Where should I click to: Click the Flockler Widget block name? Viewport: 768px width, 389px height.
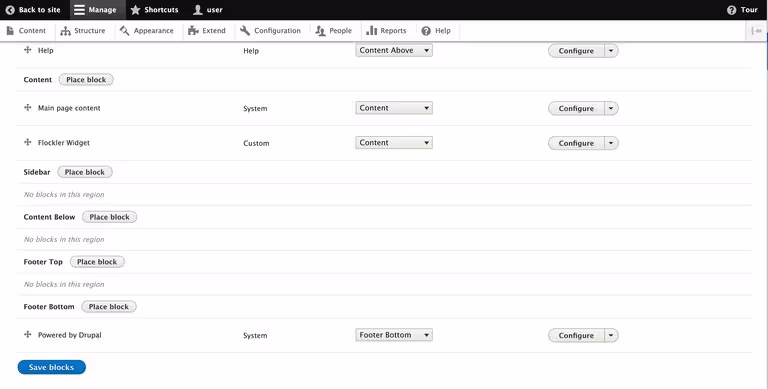point(64,143)
